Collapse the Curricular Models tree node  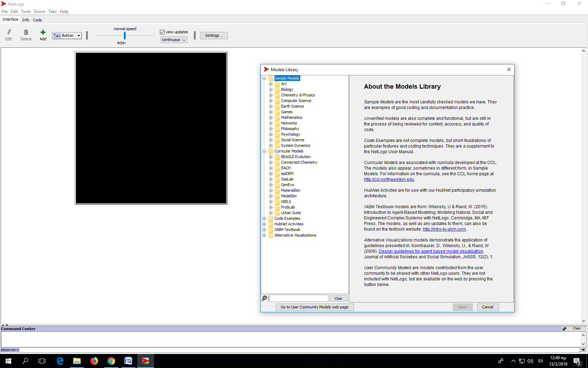pos(264,151)
